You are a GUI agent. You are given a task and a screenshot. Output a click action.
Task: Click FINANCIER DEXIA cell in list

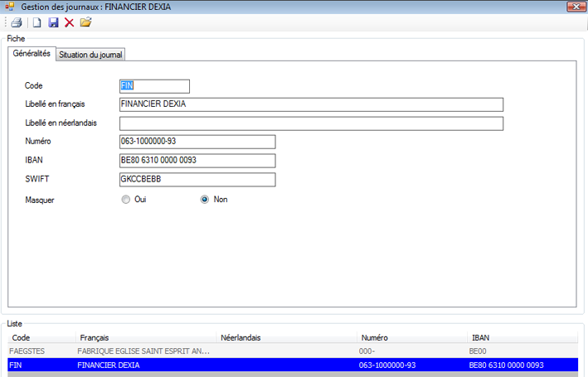tap(109, 365)
